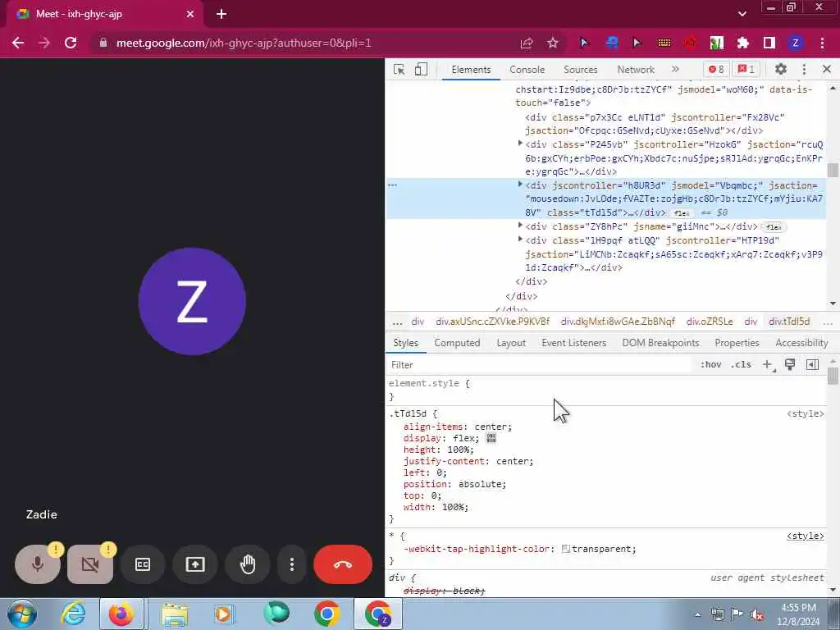Expand the div with class ZY8hPc
Viewport: 840px width, 630px height.
[519, 226]
